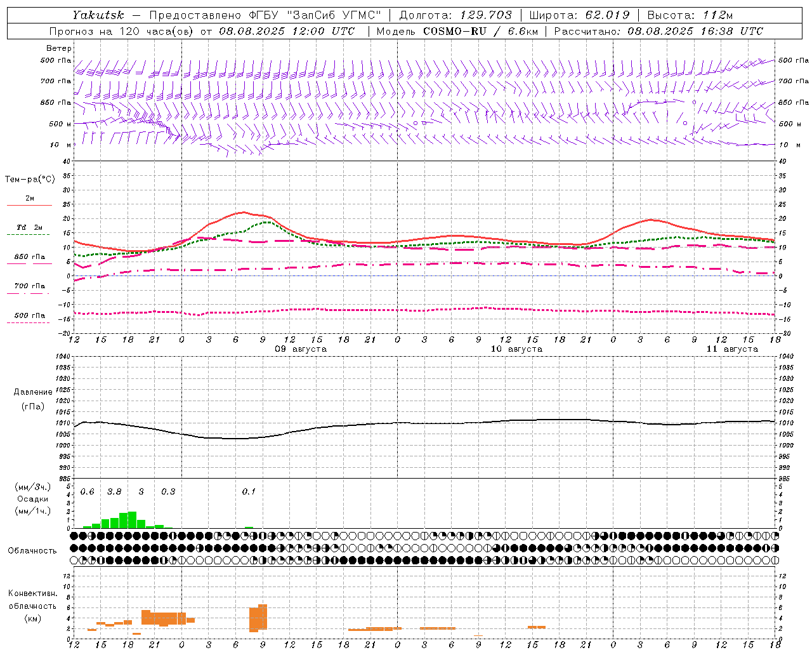Click the '10 м' wind level label on the left
Image resolution: width=812 pixels, height=650 pixels.
[x=60, y=145]
